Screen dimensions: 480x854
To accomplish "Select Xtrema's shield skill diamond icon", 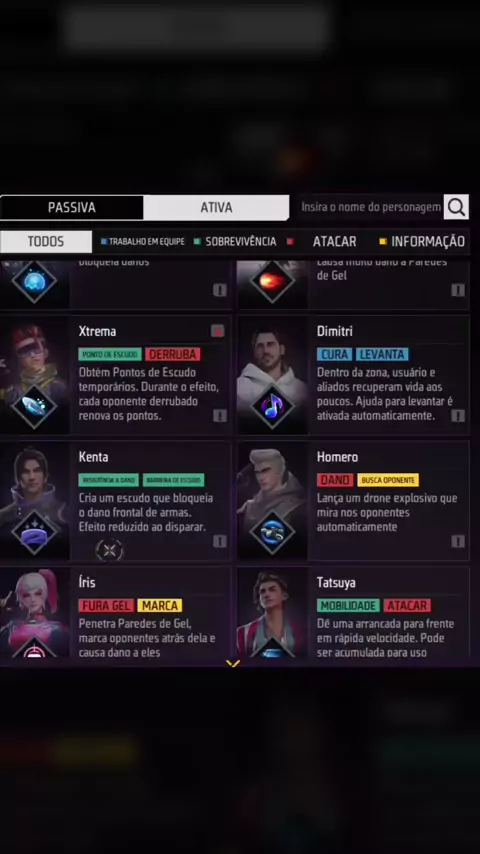I will [34, 407].
